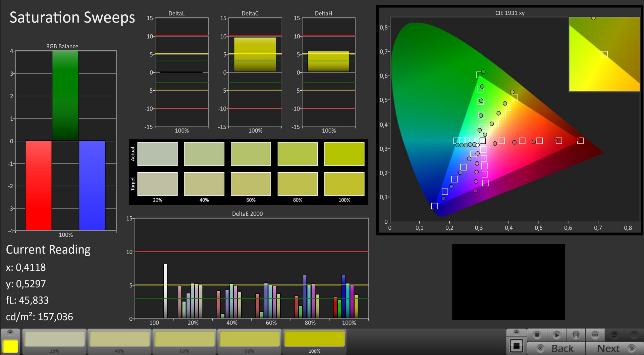Start reading the series with the play button
644x355 pixels.
coord(556,335)
